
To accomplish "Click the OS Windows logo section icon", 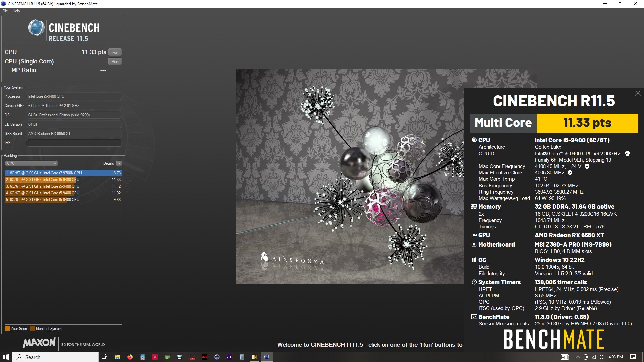I will point(474,260).
